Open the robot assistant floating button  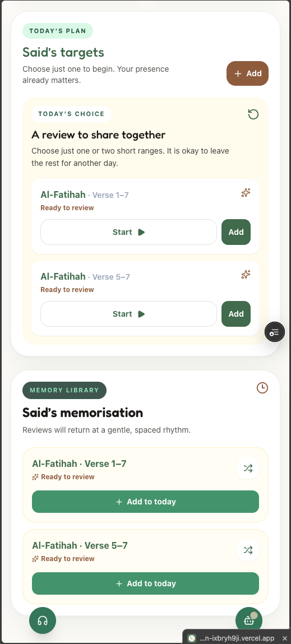pyautogui.click(x=248, y=620)
